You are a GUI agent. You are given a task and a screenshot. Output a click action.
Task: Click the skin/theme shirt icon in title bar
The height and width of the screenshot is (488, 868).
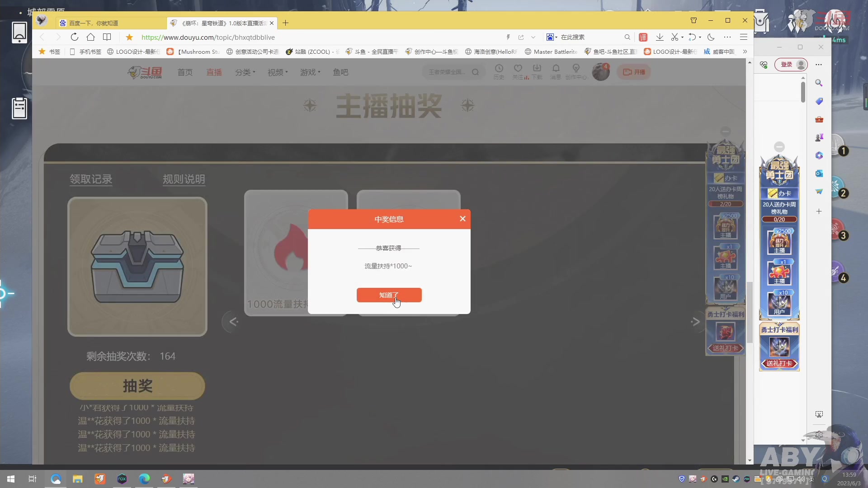coord(693,20)
